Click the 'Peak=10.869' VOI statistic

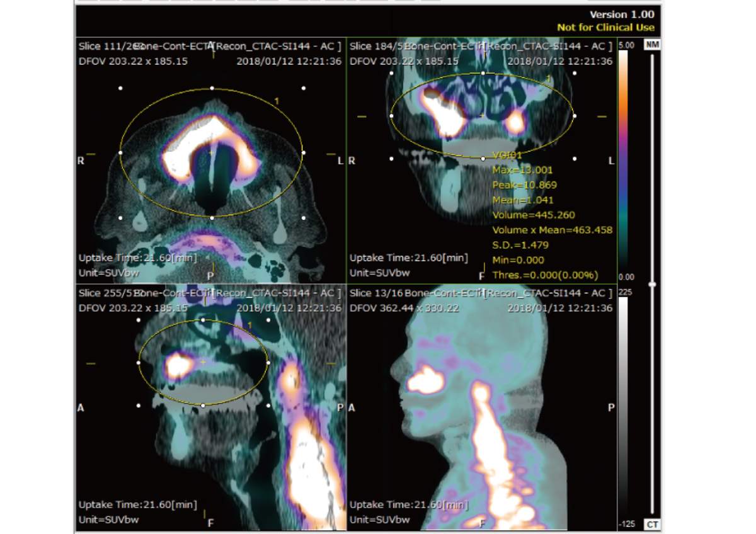(525, 185)
